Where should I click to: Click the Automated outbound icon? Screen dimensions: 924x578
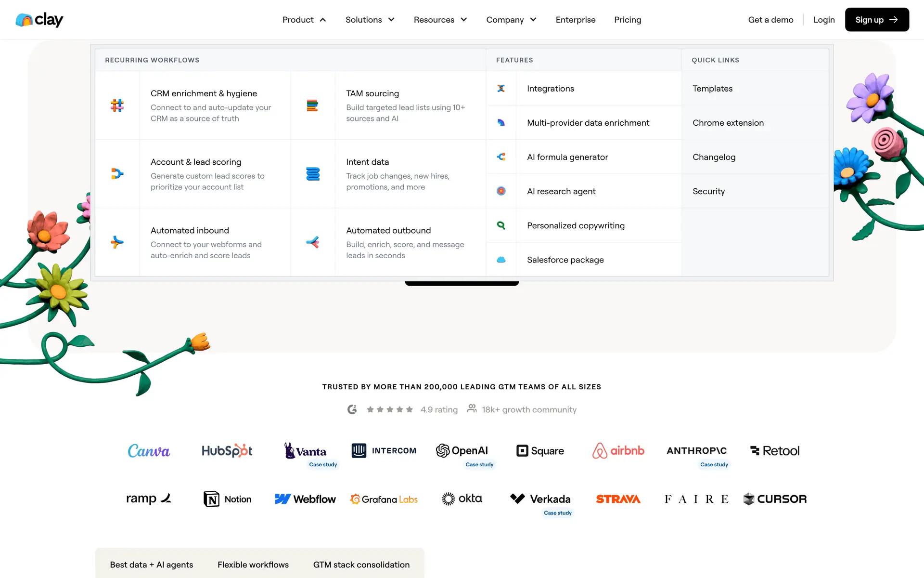313,242
